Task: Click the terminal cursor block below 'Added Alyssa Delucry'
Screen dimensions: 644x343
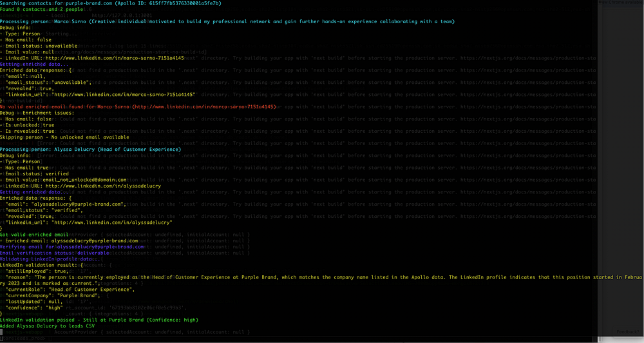Action: coord(1,332)
